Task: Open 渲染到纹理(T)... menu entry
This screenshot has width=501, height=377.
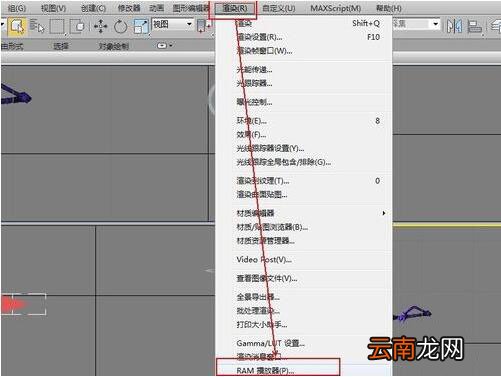Action: coord(304,181)
